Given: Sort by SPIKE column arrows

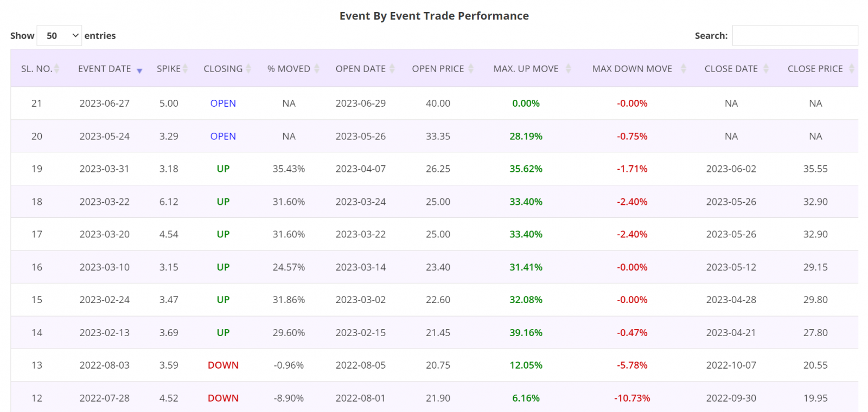Looking at the screenshot, I should coord(185,69).
